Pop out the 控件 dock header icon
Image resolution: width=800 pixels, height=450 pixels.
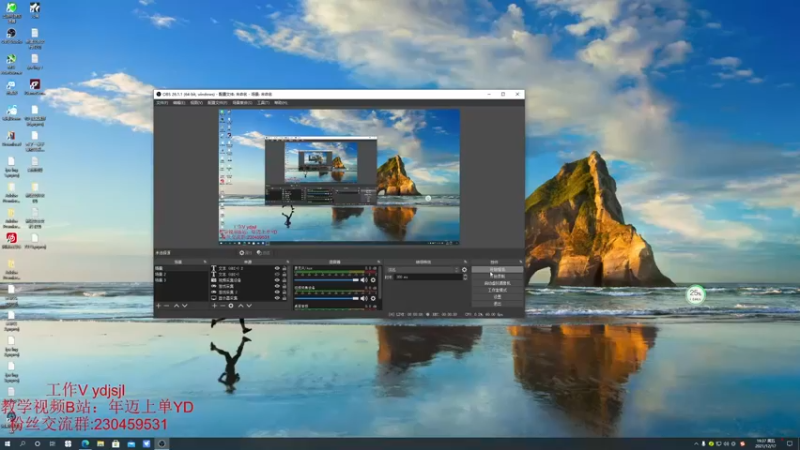[520, 262]
